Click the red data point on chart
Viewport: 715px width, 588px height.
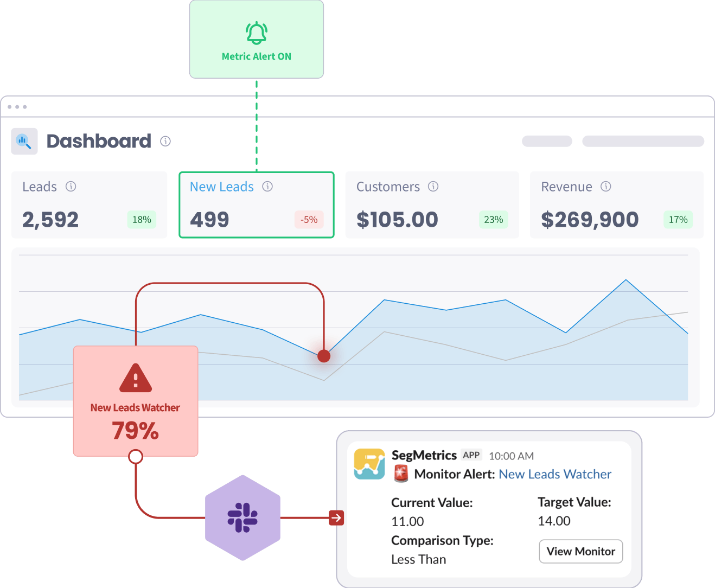coord(324,356)
